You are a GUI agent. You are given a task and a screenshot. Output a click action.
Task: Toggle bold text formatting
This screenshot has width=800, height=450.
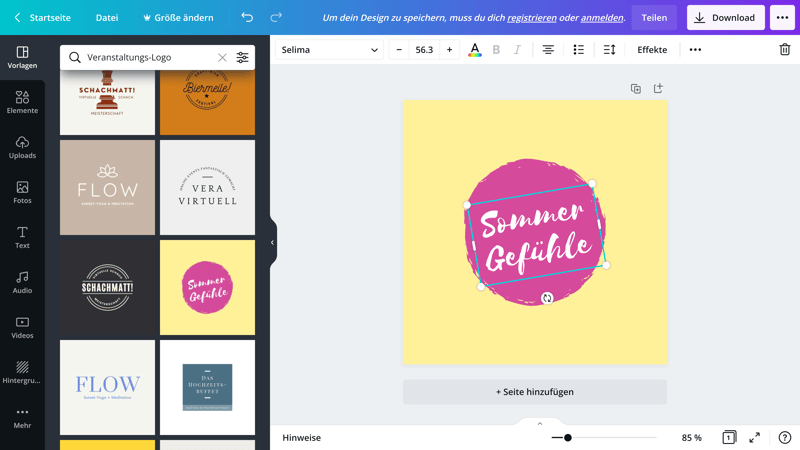coord(496,50)
